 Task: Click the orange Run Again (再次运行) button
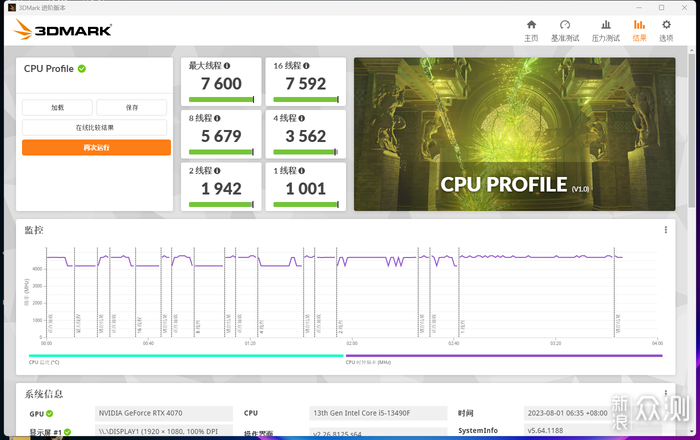(96, 147)
